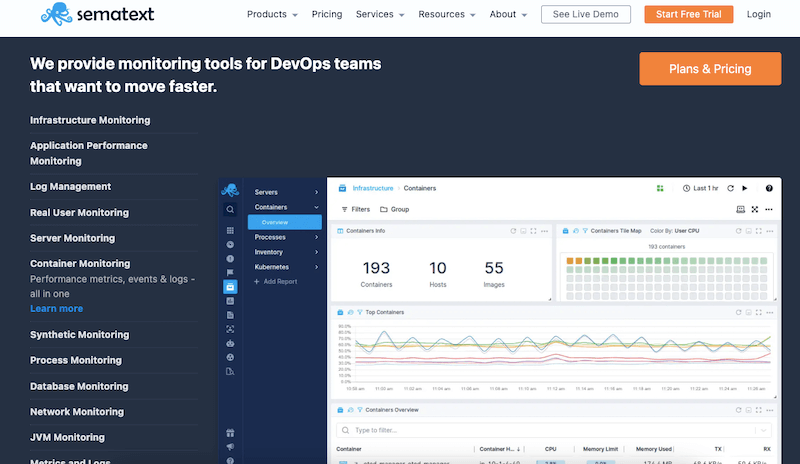Screen dimensions: 800x464
Task: Open the help question mark icon
Action: [x=769, y=188]
